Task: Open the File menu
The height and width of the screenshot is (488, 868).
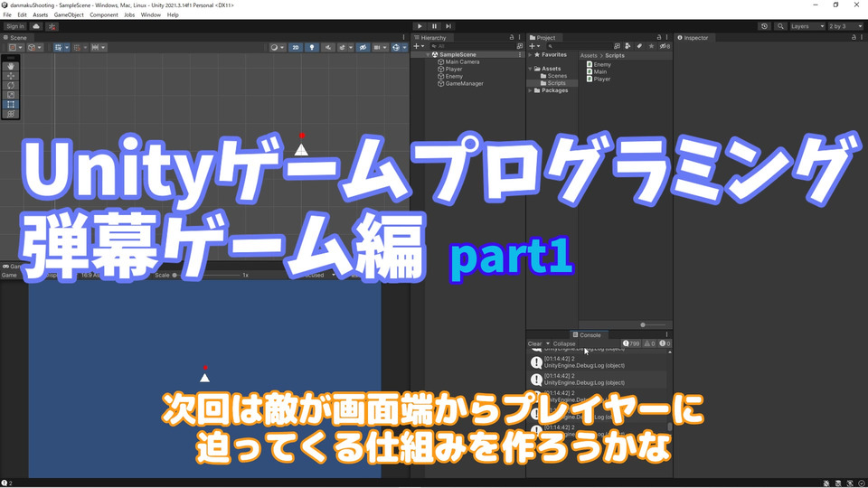Action: [x=7, y=15]
